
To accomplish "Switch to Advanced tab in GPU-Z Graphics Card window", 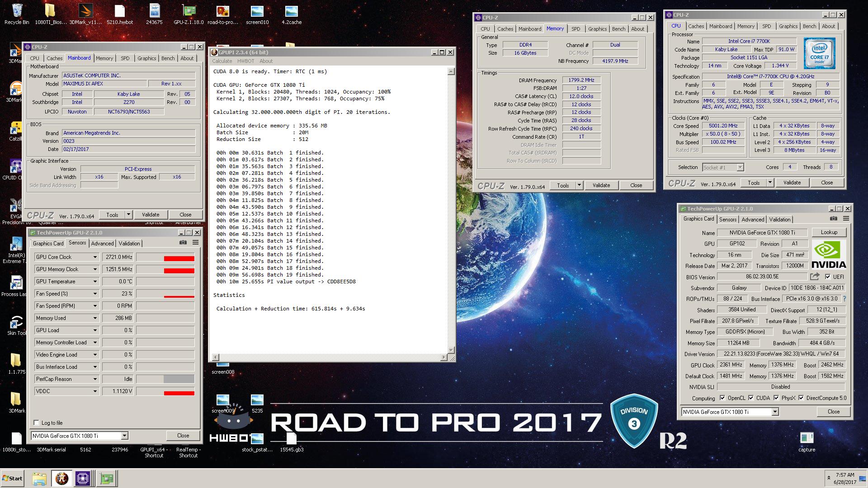I will (x=753, y=220).
